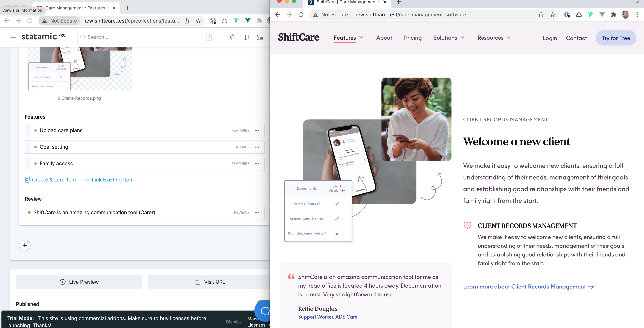Click the green status dot on the review entry

[29, 212]
